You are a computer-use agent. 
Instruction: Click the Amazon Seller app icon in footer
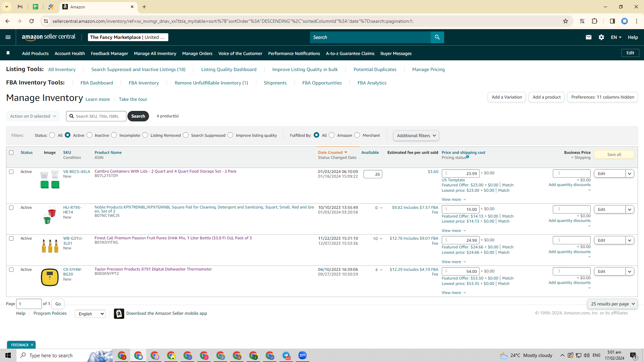(119, 313)
